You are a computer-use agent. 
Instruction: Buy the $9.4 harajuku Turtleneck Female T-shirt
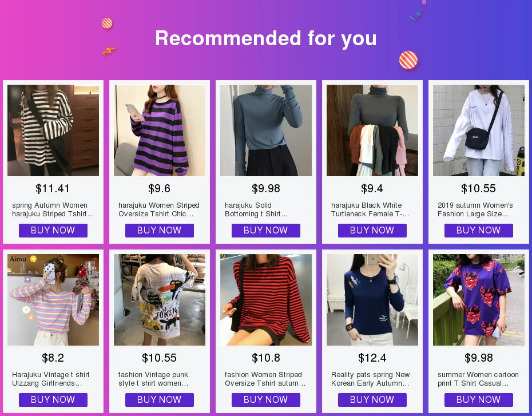(x=372, y=231)
